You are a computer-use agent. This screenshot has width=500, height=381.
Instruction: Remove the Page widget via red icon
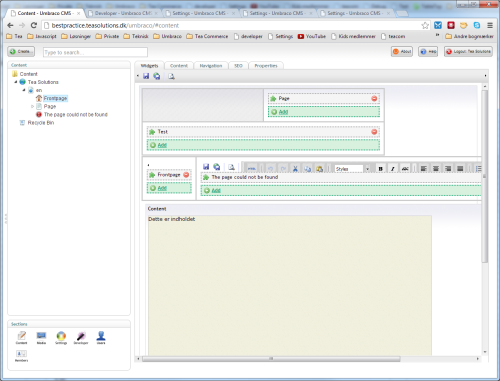click(374, 98)
